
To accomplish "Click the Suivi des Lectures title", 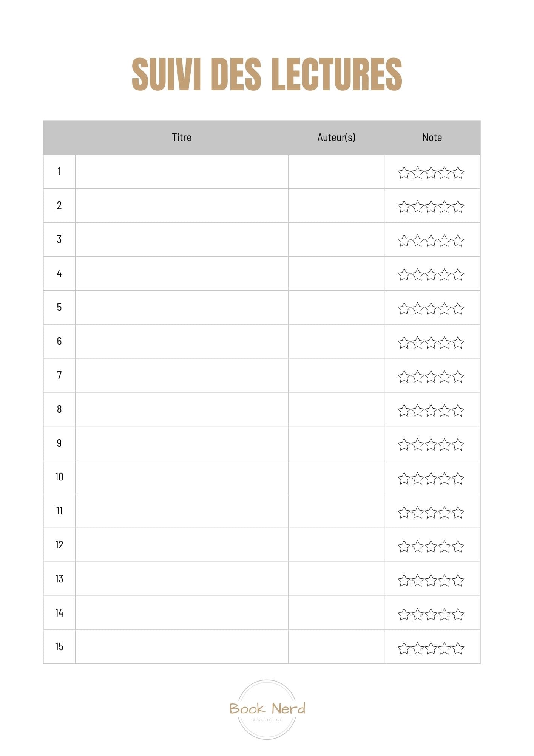I will coord(267,74).
